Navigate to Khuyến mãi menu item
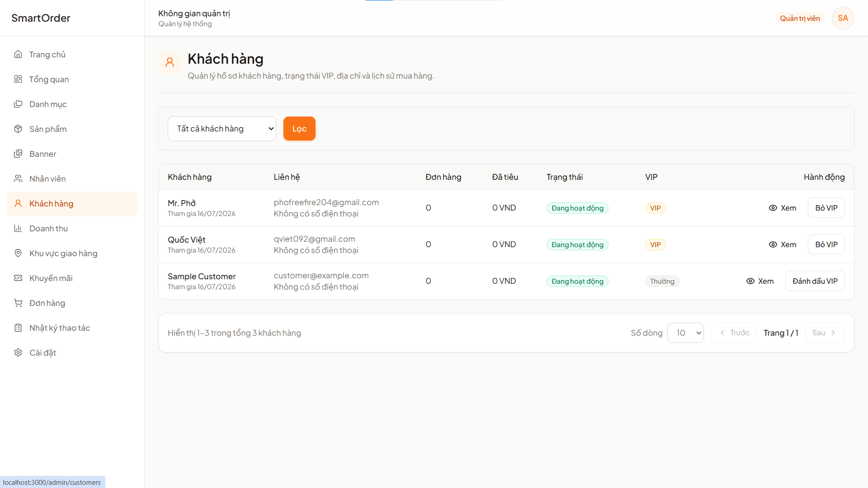The width and height of the screenshot is (868, 488). (x=72, y=278)
